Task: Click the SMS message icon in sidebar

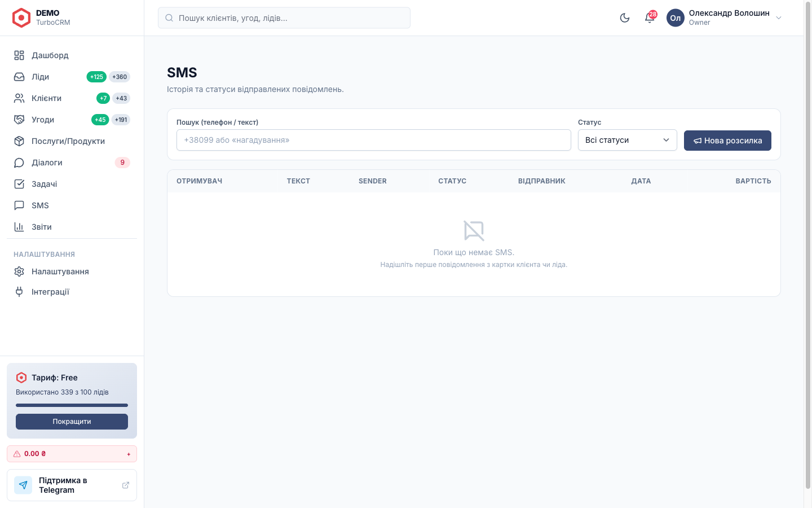Action: tap(19, 205)
